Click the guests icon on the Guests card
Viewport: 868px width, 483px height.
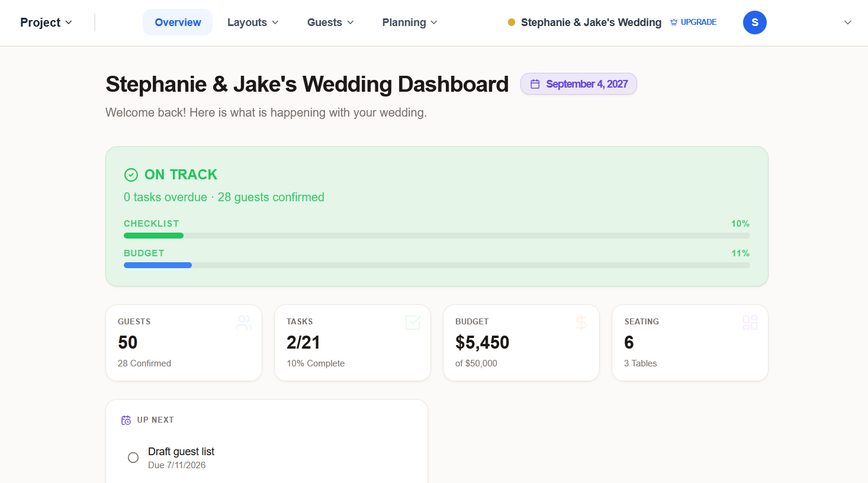(x=244, y=323)
